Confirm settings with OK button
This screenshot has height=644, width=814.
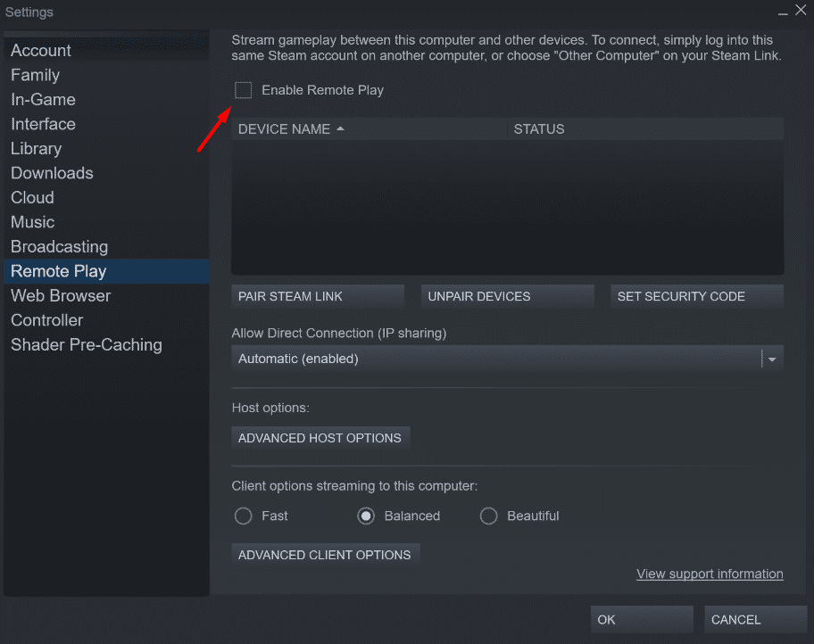[642, 620]
